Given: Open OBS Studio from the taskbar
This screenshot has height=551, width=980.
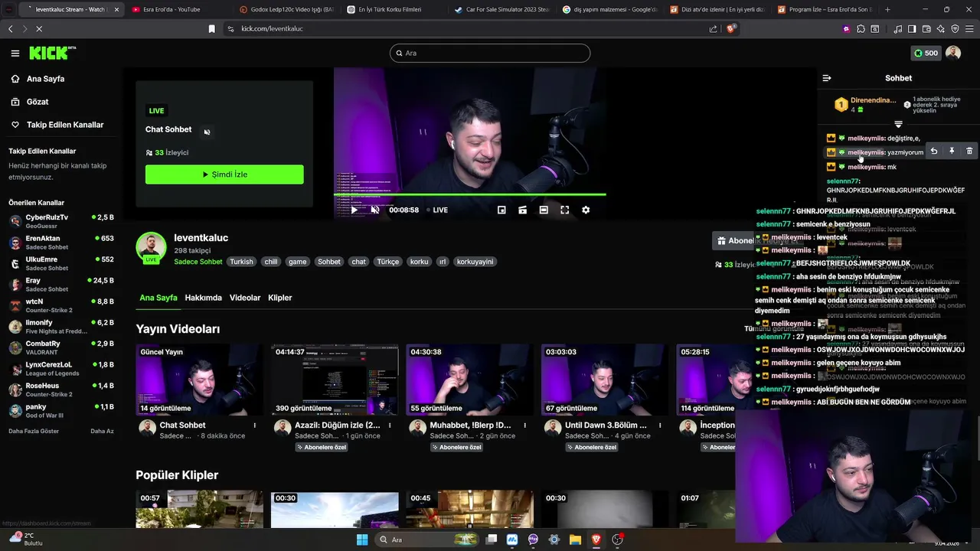Looking at the screenshot, I should [617, 540].
